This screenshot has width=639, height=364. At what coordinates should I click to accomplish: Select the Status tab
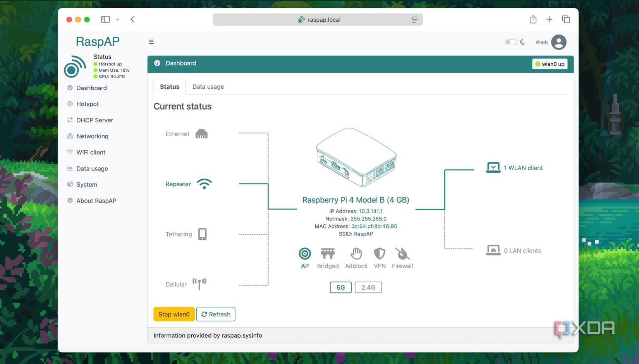(169, 86)
